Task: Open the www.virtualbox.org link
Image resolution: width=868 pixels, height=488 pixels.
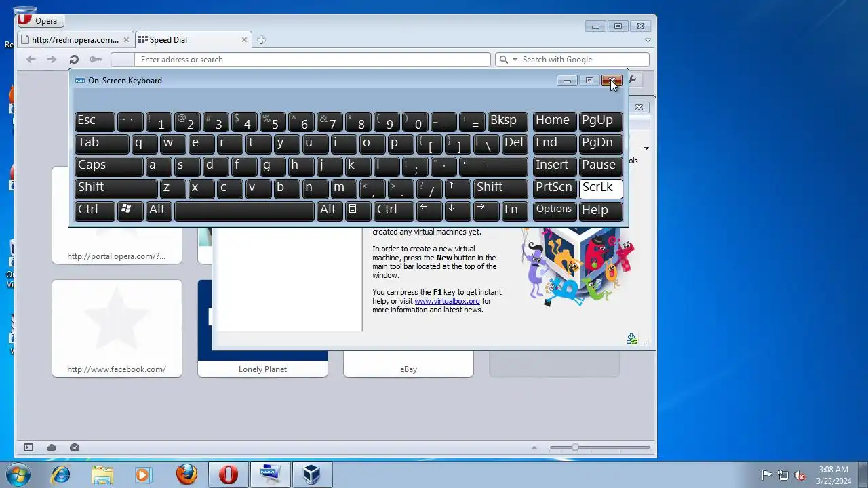Action: (x=447, y=301)
